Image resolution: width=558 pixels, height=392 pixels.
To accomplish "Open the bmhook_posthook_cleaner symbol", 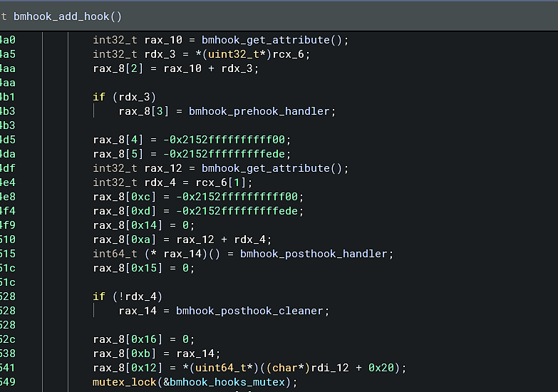I will 249,311.
